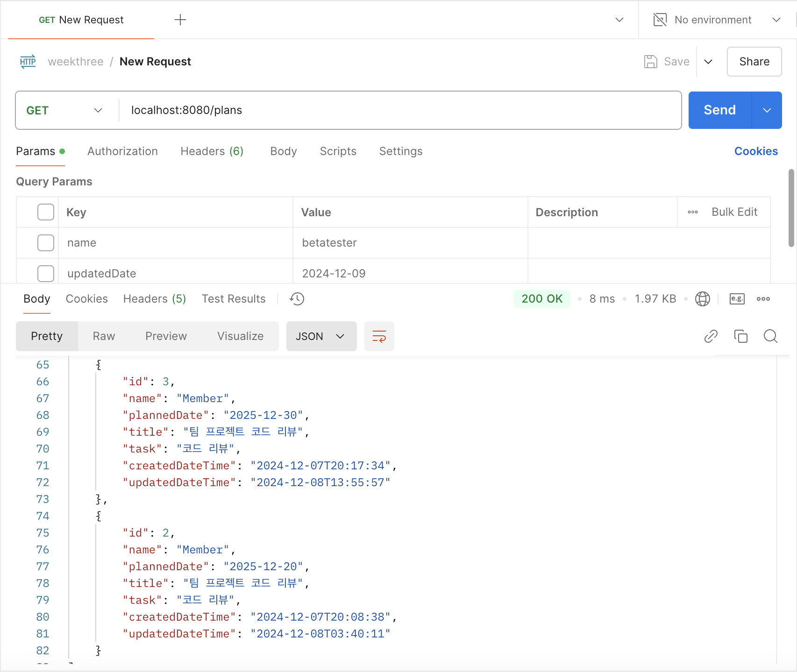Enable the updatedDate param checkbox

(x=46, y=274)
